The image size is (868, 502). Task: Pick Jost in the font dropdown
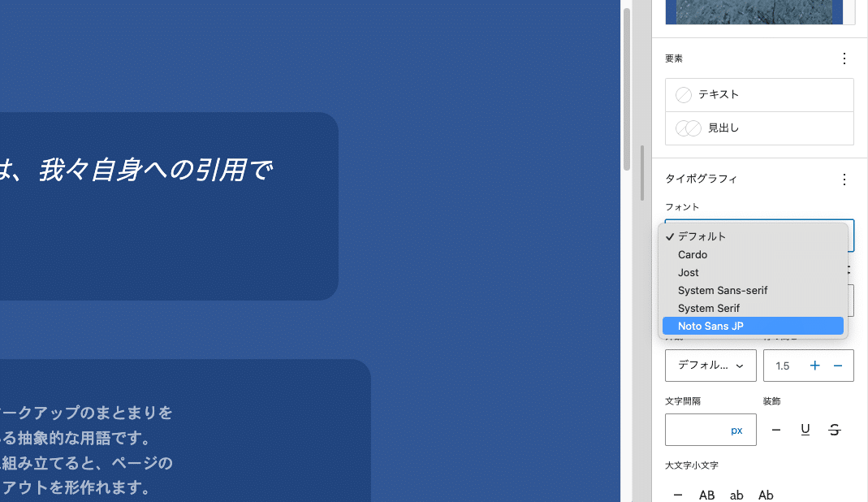(689, 272)
